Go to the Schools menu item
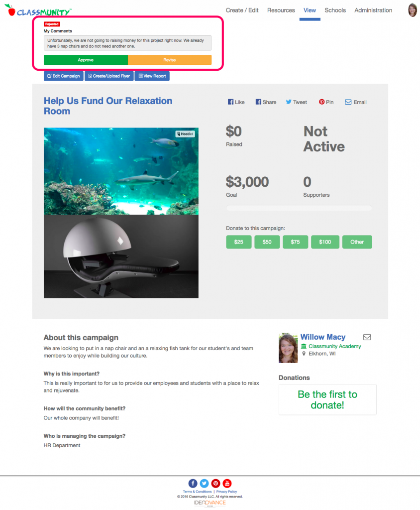Viewport: 420px width, 510px height. point(335,10)
